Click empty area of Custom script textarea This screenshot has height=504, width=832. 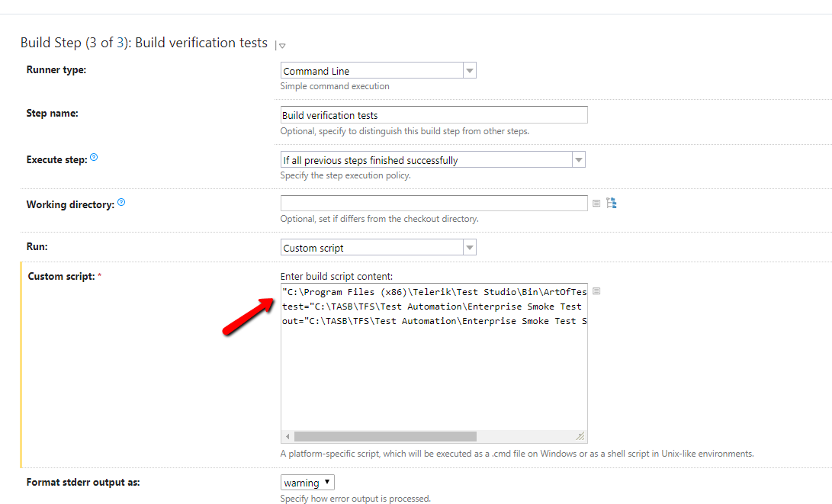pos(434,381)
